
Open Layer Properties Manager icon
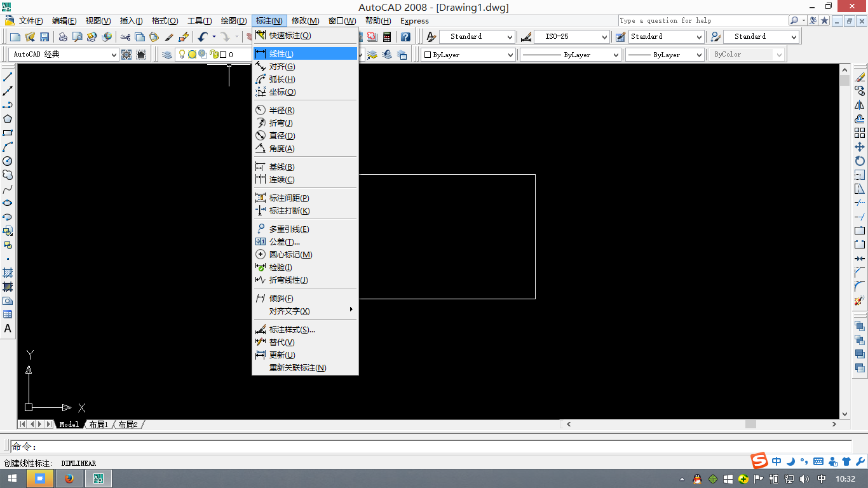tap(166, 55)
